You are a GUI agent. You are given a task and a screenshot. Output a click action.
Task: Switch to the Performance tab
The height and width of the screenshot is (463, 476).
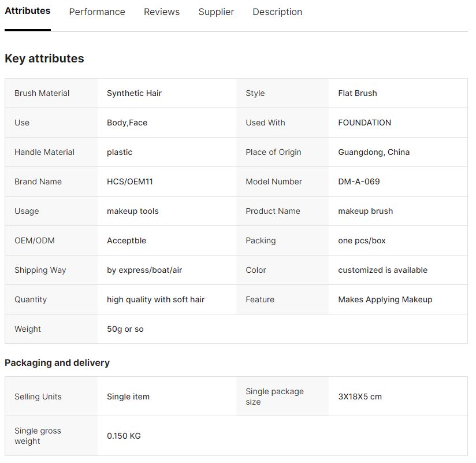pyautogui.click(x=97, y=12)
